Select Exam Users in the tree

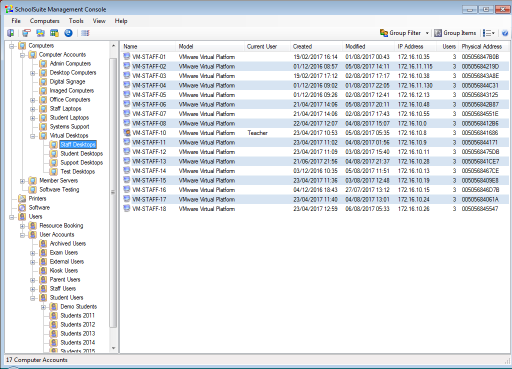pos(64,253)
